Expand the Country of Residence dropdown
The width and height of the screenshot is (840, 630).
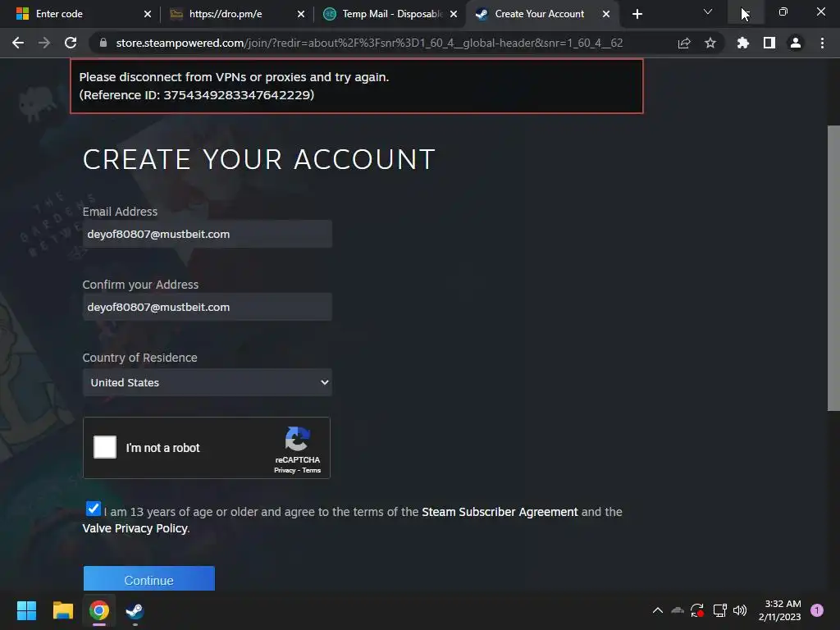(208, 382)
